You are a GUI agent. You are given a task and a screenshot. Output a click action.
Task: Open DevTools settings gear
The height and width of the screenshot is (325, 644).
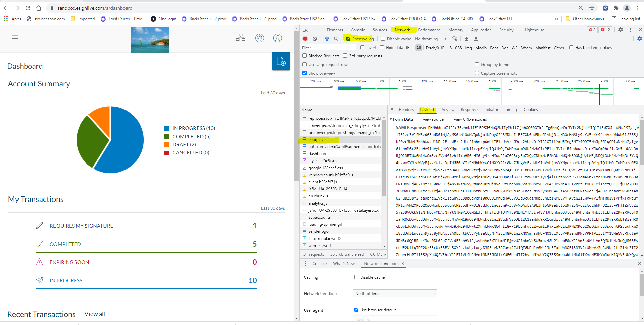(620, 30)
